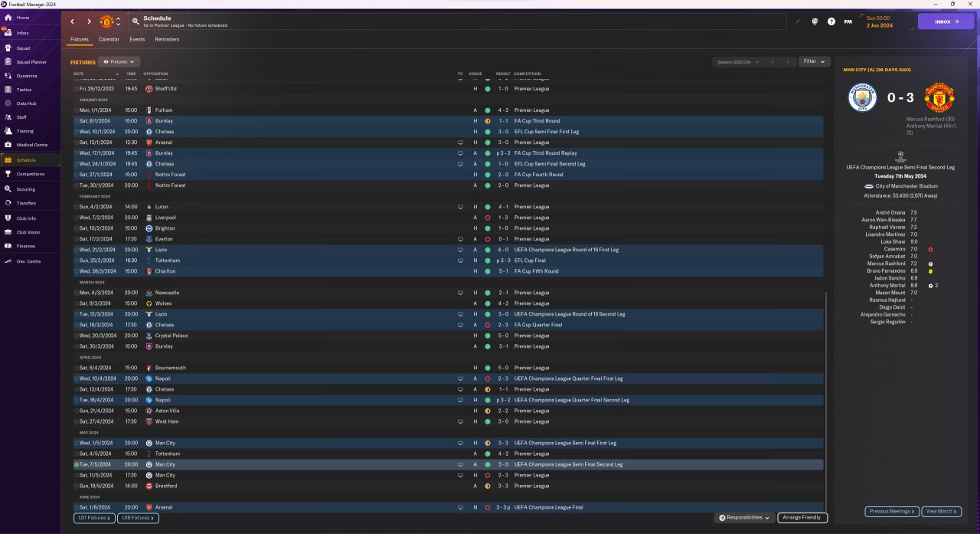Open the Fixtures view dropdown
Viewport: 980px width, 534px height.
pyautogui.click(x=119, y=61)
